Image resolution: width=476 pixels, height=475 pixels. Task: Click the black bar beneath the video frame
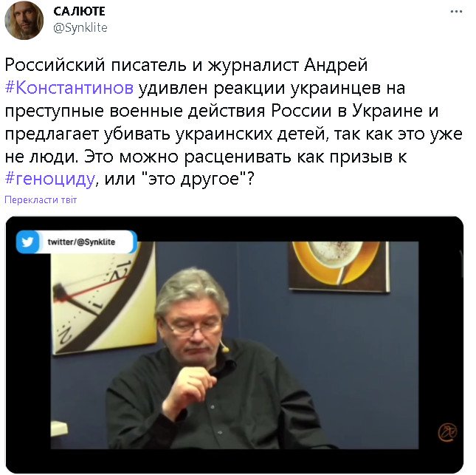pyautogui.click(x=235, y=461)
